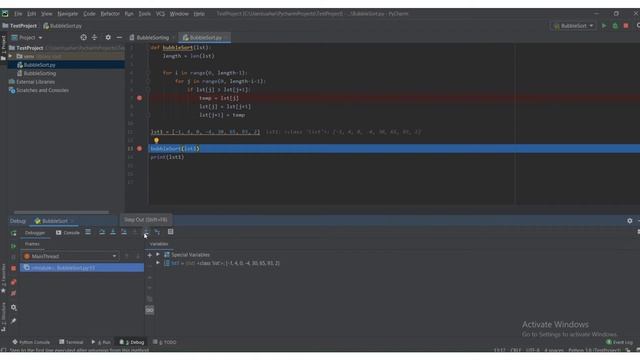This screenshot has width=640, height=360.
Task: Click the print(lst1) code line
Action: click(167, 157)
